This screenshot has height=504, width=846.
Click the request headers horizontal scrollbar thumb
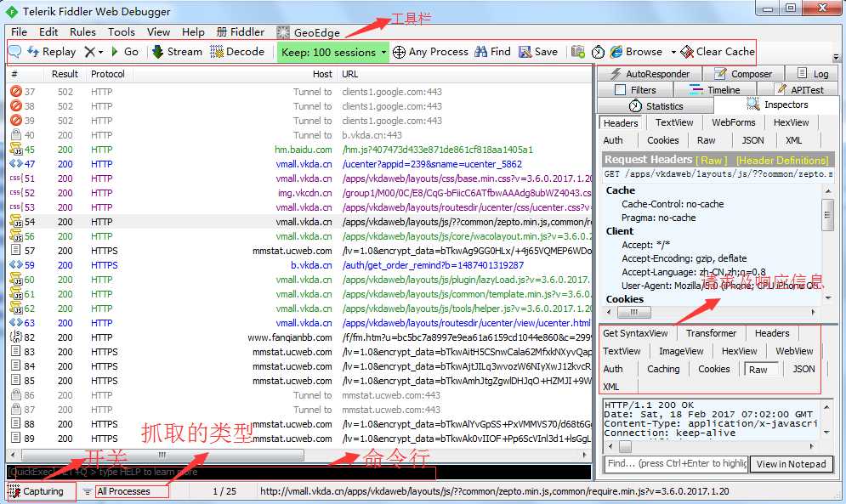click(634, 312)
